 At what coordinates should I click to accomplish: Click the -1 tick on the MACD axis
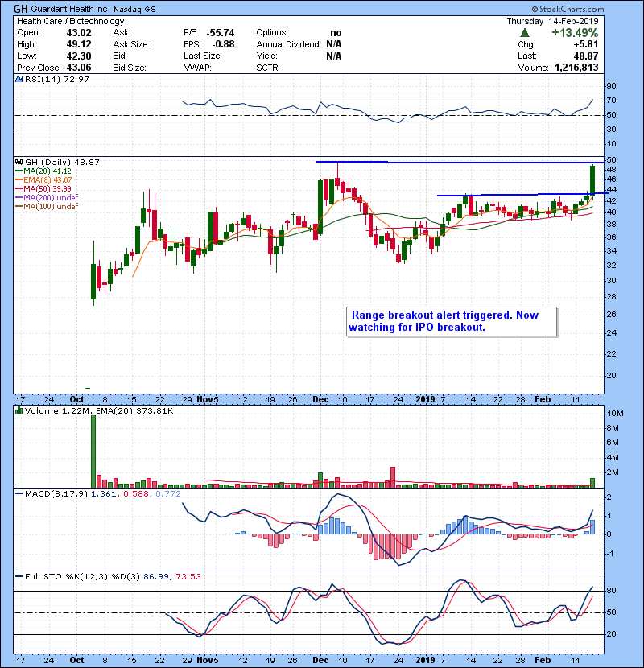click(x=610, y=554)
